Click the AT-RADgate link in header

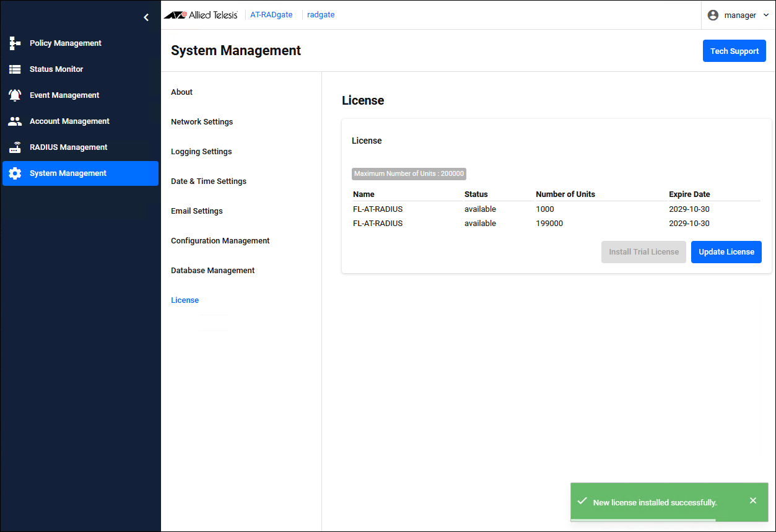pyautogui.click(x=271, y=15)
